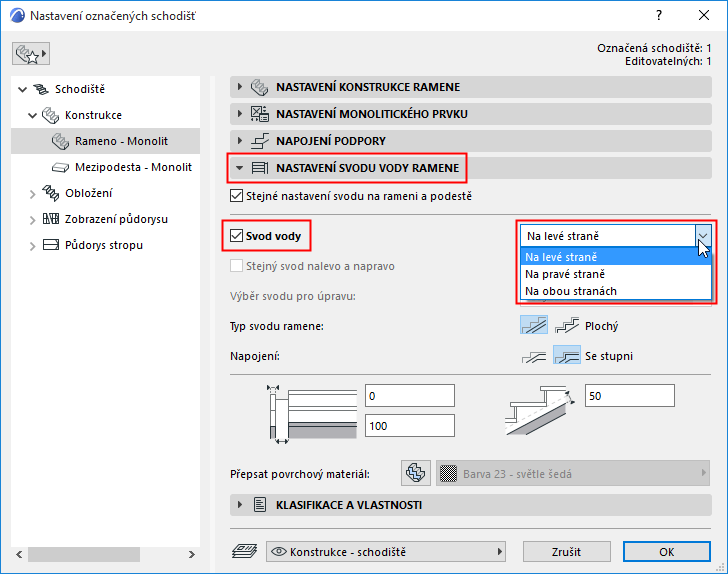Viewport: 728px width, 574px height.
Task: Click the Klasifikace a vlastnosti panel icon
Action: click(x=260, y=505)
